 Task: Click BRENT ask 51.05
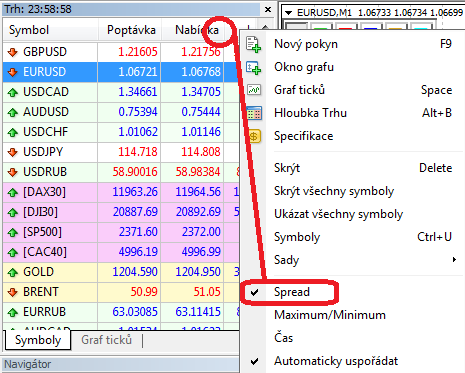click(x=207, y=292)
